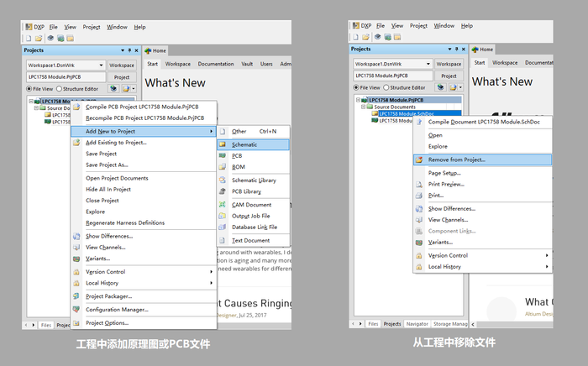Screen dimensions: 588x366
Task: Select Structure Editor radio in left window
Action: [x=59, y=89]
